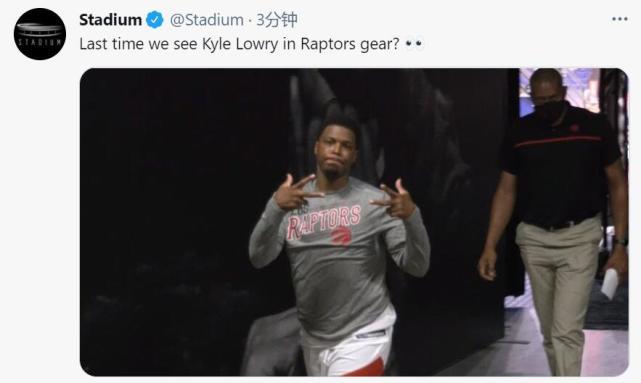Click the 3分钟 timestamp

(277, 20)
